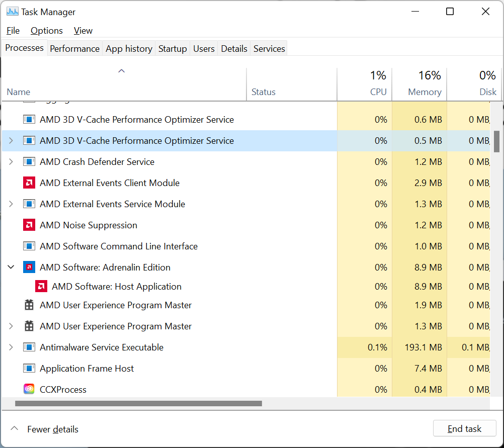This screenshot has height=448, width=504.
Task: Switch to the Performance tab
Action: (x=74, y=49)
